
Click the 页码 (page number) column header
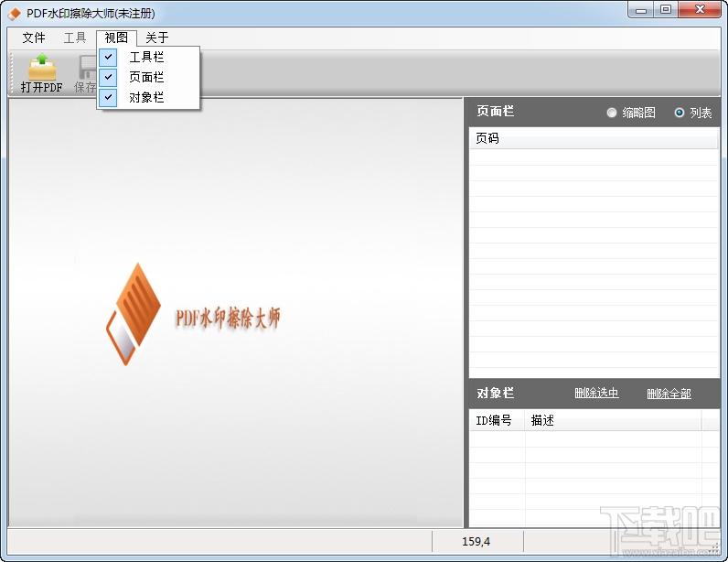pos(594,138)
